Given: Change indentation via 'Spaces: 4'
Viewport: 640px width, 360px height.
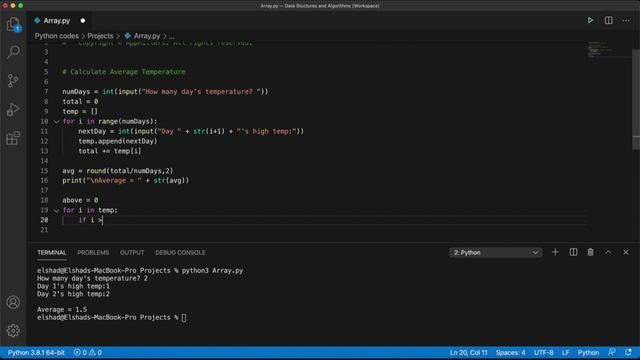Looking at the screenshot, I should 511,353.
